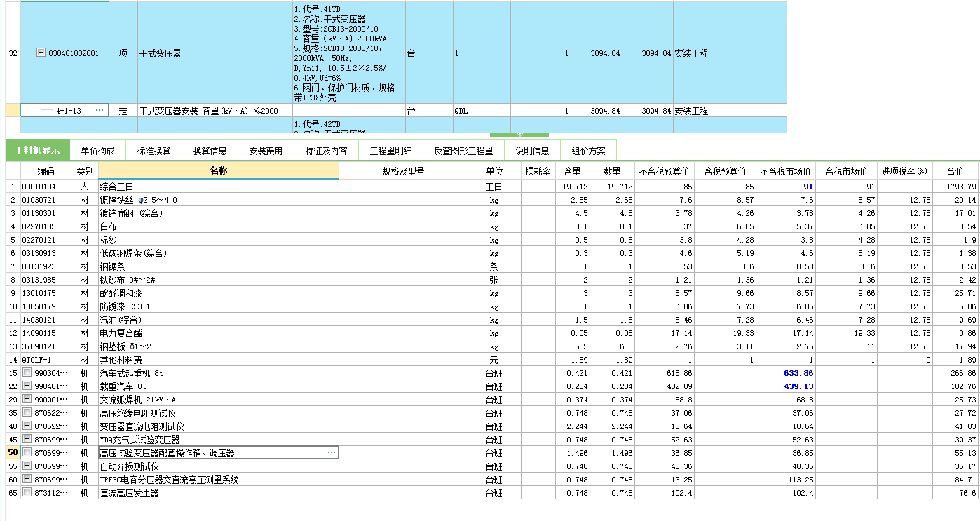This screenshot has height=521, width=980.
Task: Select 镀锌铁丝 φ2.5～4.0 row name
Action: click(x=219, y=200)
